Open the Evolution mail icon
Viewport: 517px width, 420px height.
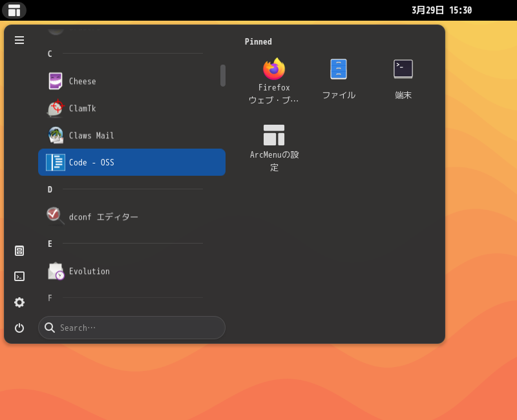point(56,271)
